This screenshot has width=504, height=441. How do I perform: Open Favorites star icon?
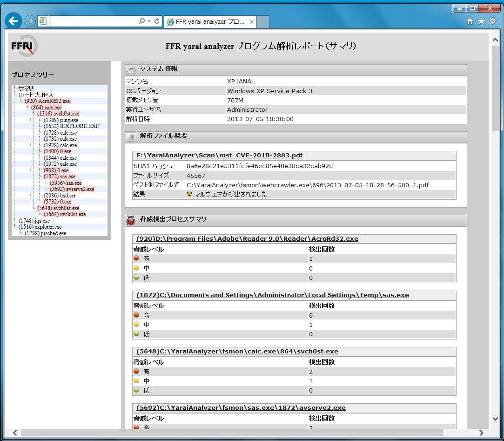point(481,21)
